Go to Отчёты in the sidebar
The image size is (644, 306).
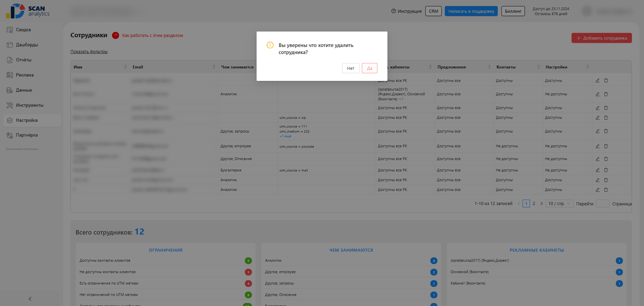click(x=23, y=60)
